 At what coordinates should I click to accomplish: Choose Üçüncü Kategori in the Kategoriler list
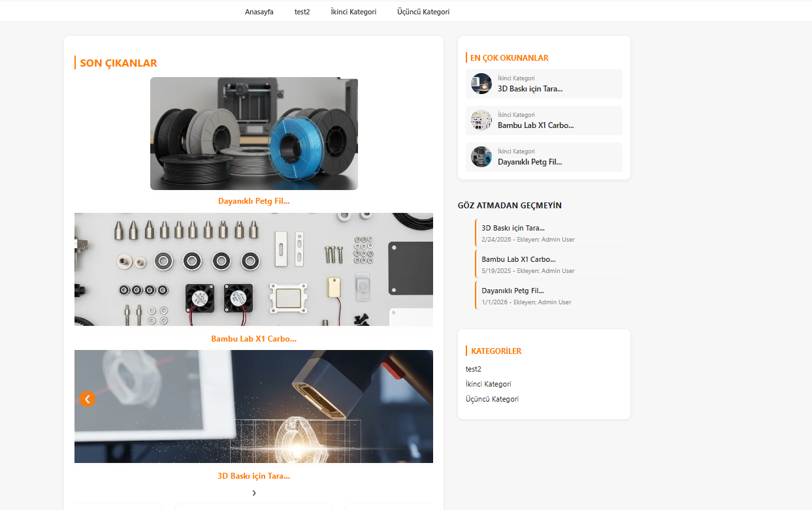493,399
